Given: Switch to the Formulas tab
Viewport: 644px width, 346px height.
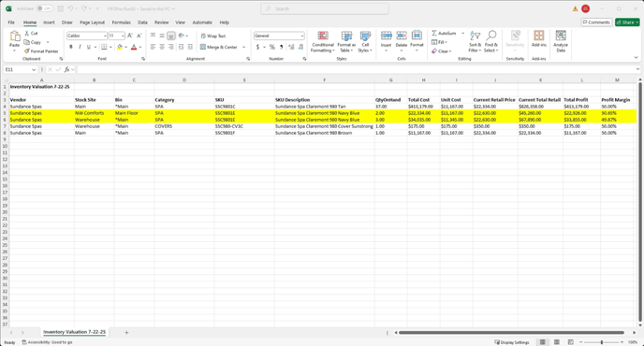Looking at the screenshot, I should point(121,22).
